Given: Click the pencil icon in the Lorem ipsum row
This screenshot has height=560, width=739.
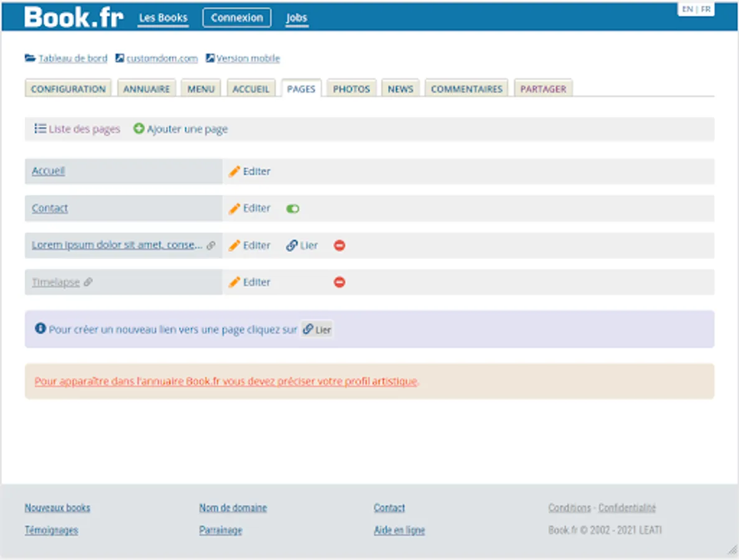Looking at the screenshot, I should (x=235, y=245).
